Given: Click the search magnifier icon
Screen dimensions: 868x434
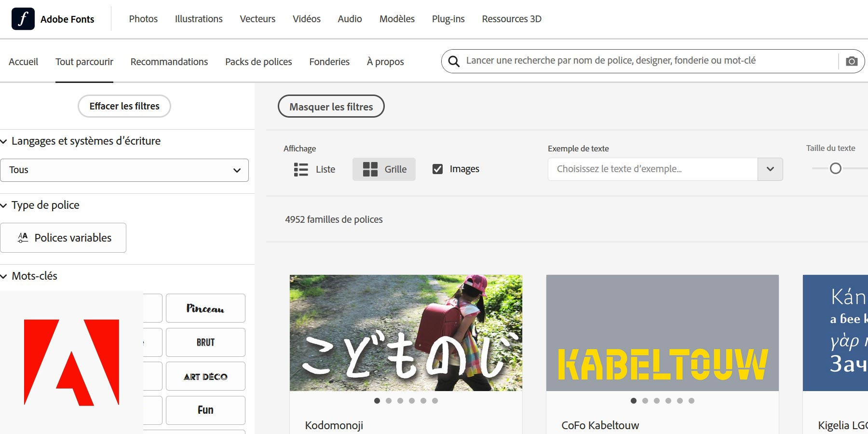Looking at the screenshot, I should (x=454, y=61).
